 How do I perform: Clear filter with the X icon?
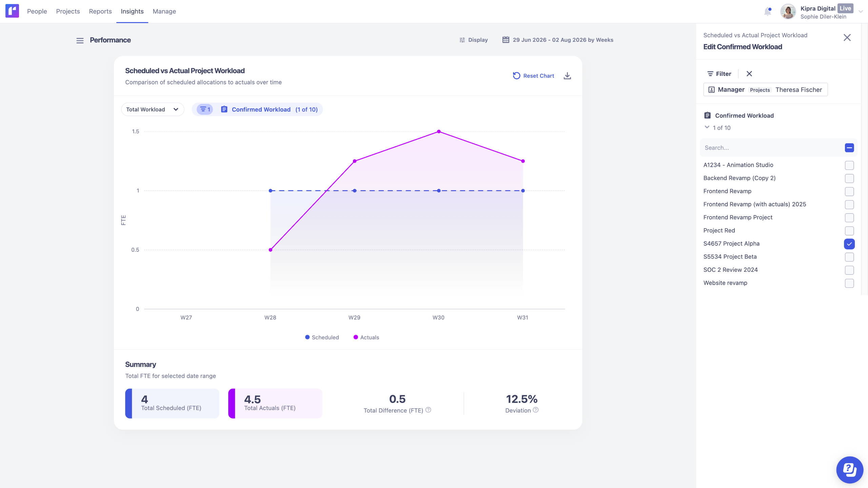tap(749, 74)
